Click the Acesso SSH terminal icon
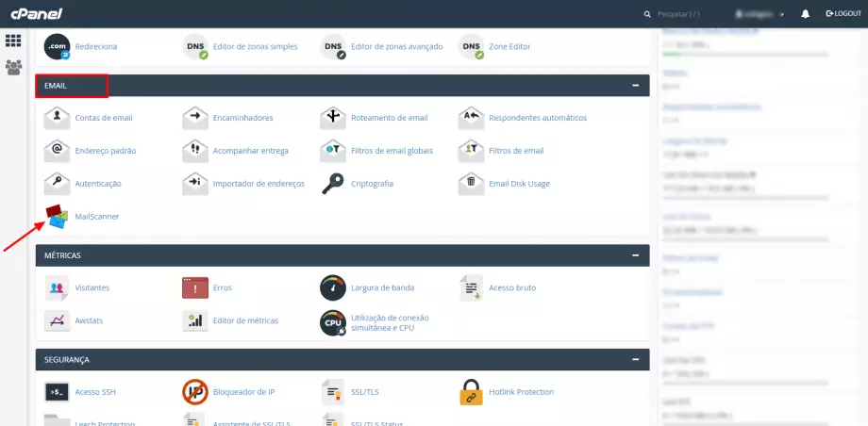 pos(57,391)
